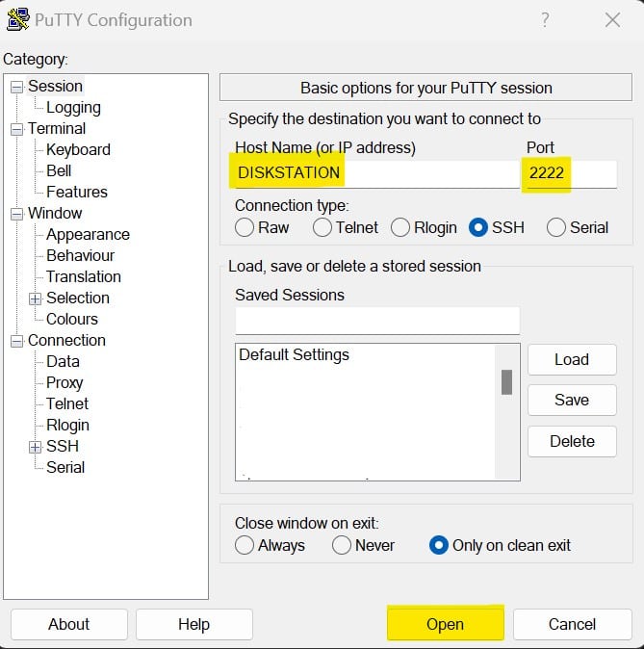Select Proxy in the category tree

coord(64,383)
